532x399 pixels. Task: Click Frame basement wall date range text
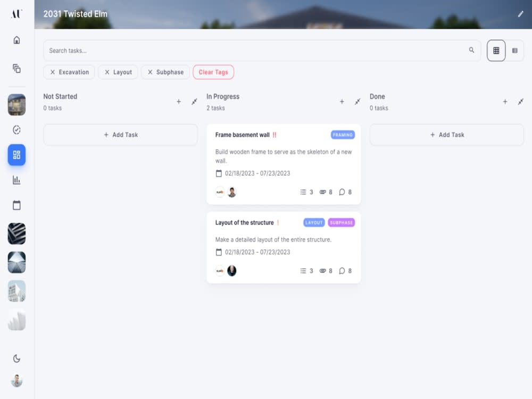point(257,173)
